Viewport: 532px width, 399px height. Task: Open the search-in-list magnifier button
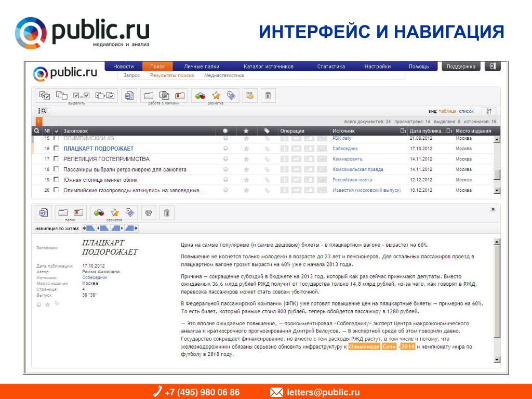pos(43,111)
